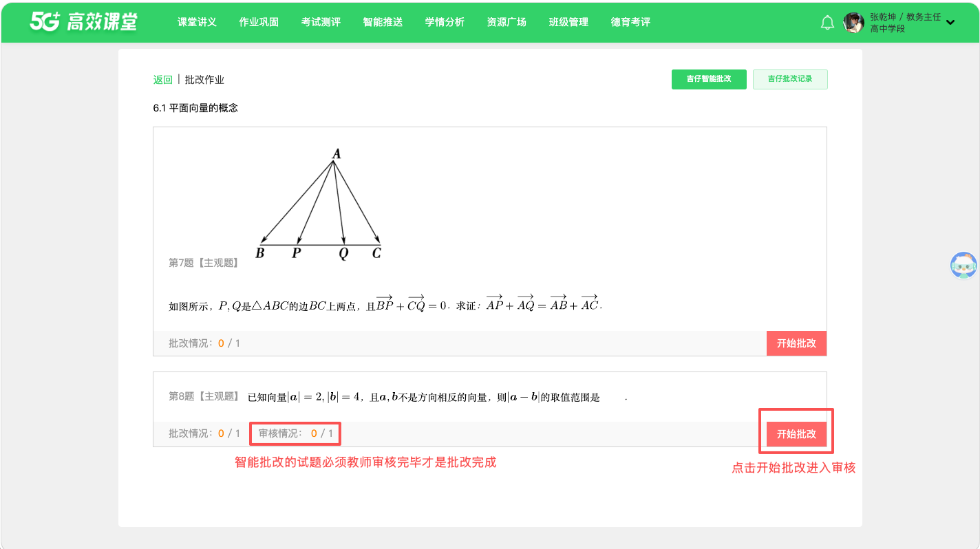Click the 6.1 平面向量的概念 title

(195, 108)
